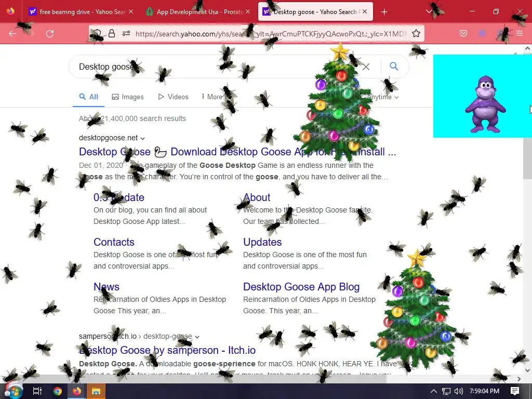Viewport: 532px width, 399px height.
Task: Open the 'Anytime' time filter dropdown
Action: (382, 97)
